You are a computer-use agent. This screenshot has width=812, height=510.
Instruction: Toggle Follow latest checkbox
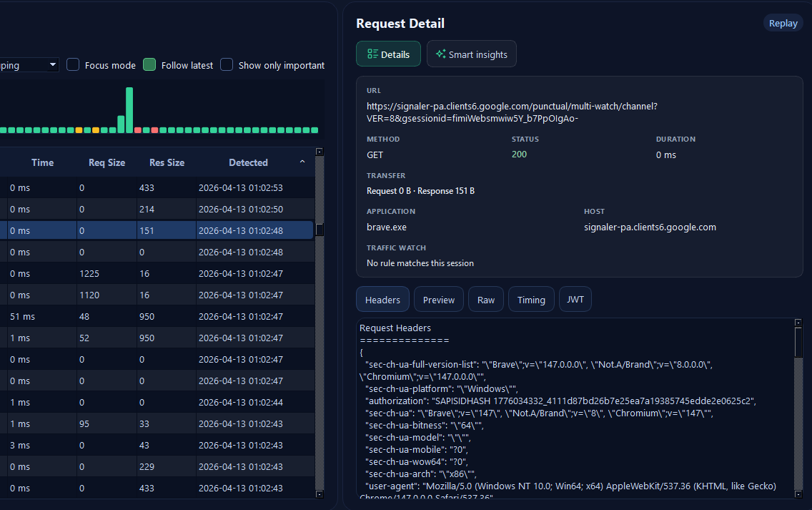tap(149, 65)
